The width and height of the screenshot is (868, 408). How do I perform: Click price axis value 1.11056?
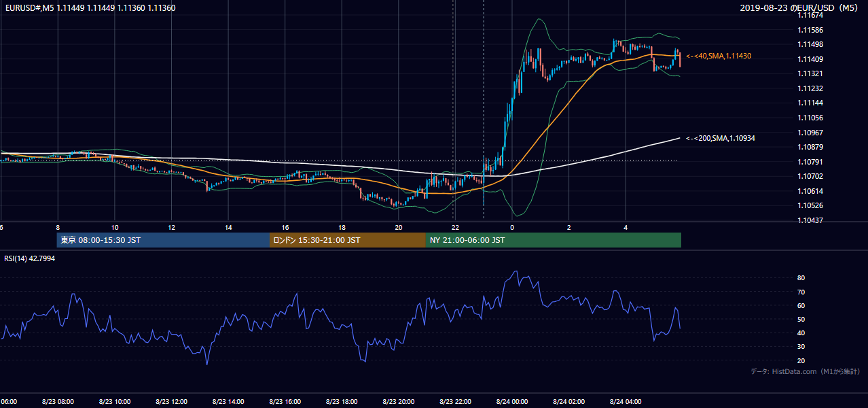tap(810, 118)
